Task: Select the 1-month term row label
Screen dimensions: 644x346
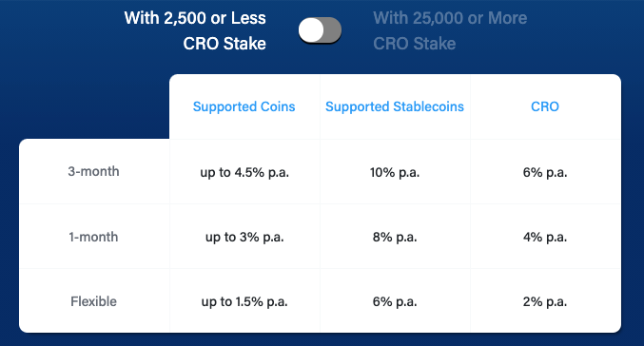Action: 93,237
